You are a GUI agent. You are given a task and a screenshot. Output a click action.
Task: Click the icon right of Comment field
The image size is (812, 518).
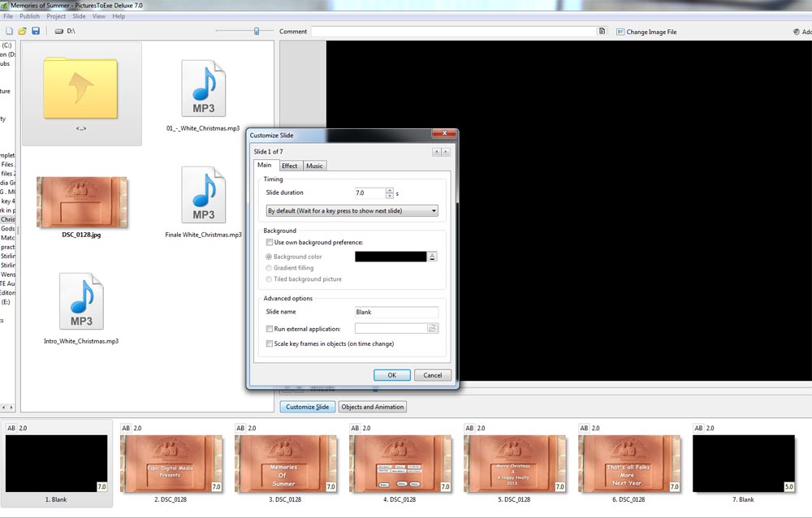tap(602, 31)
